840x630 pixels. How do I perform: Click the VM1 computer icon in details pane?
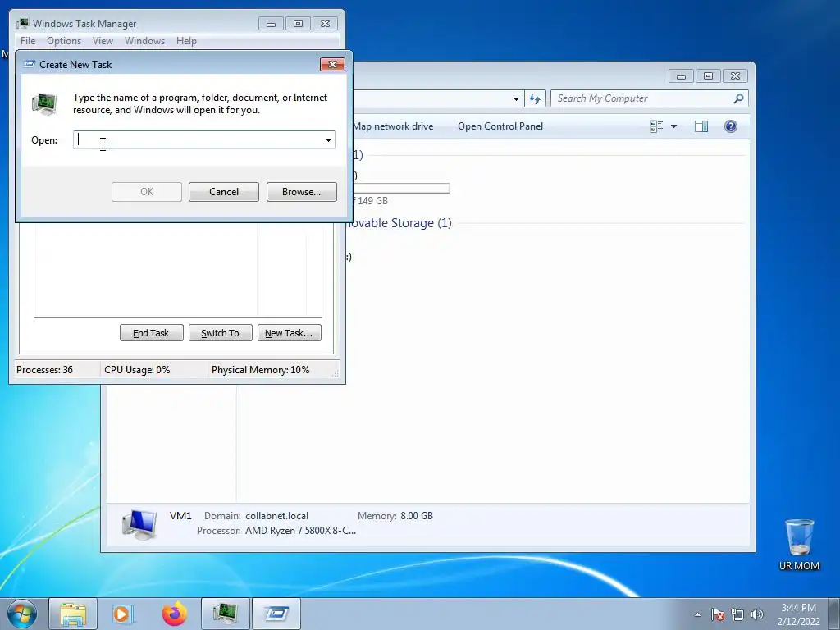[x=139, y=523]
